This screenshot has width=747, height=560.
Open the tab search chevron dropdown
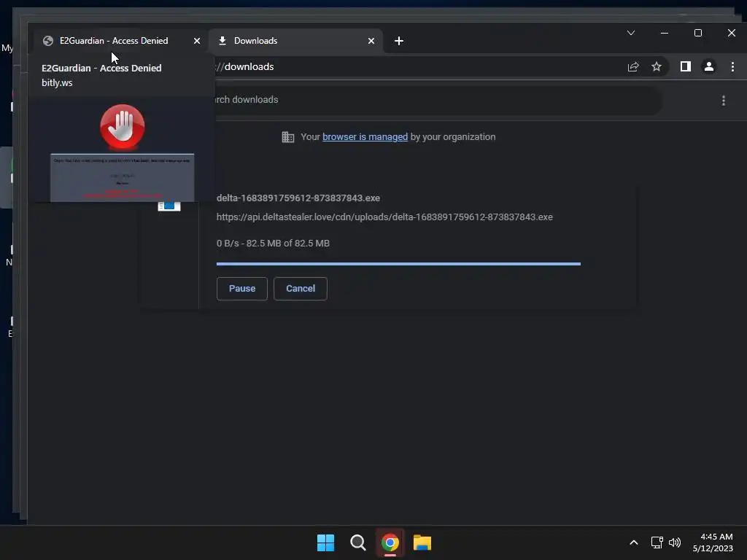tap(631, 33)
